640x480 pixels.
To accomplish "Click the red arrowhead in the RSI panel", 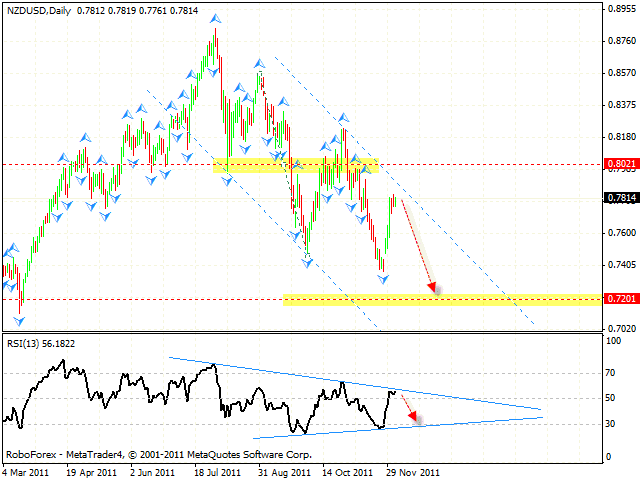I will [416, 420].
